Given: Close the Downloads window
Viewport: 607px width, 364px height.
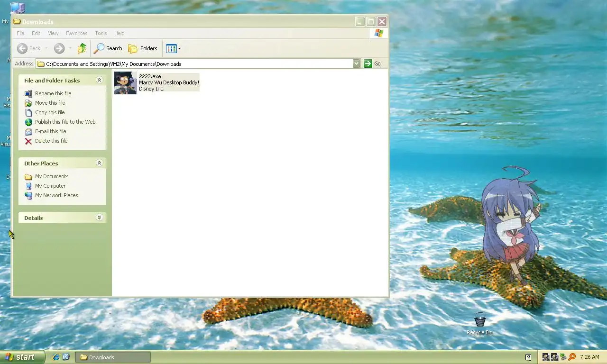Looking at the screenshot, I should coord(382,21).
